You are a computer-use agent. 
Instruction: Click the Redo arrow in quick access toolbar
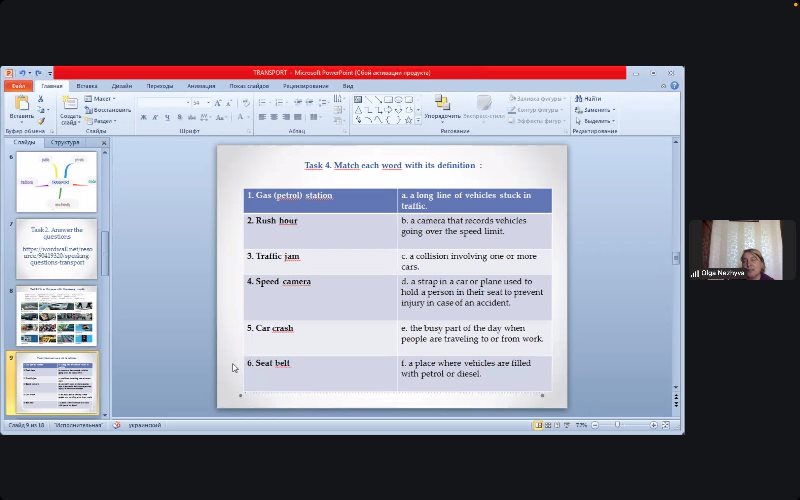pyautogui.click(x=38, y=73)
